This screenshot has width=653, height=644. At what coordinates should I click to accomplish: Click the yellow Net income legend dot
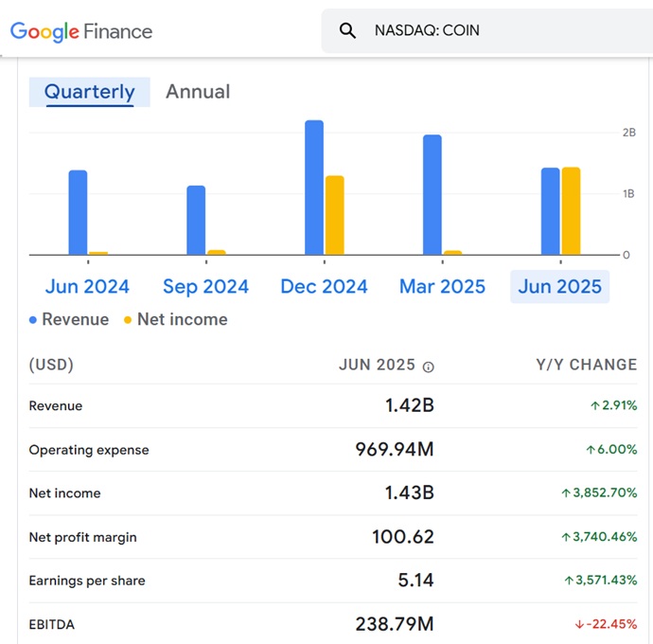pyautogui.click(x=128, y=320)
